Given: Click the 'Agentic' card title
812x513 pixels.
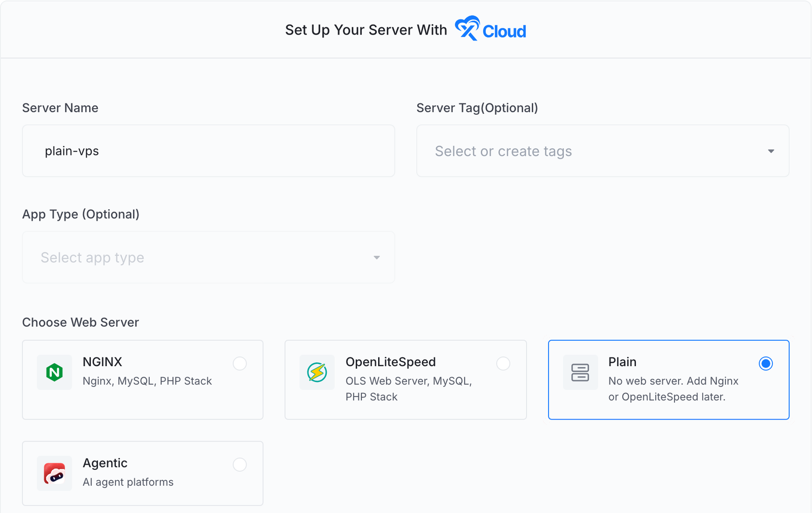Looking at the screenshot, I should click(105, 463).
